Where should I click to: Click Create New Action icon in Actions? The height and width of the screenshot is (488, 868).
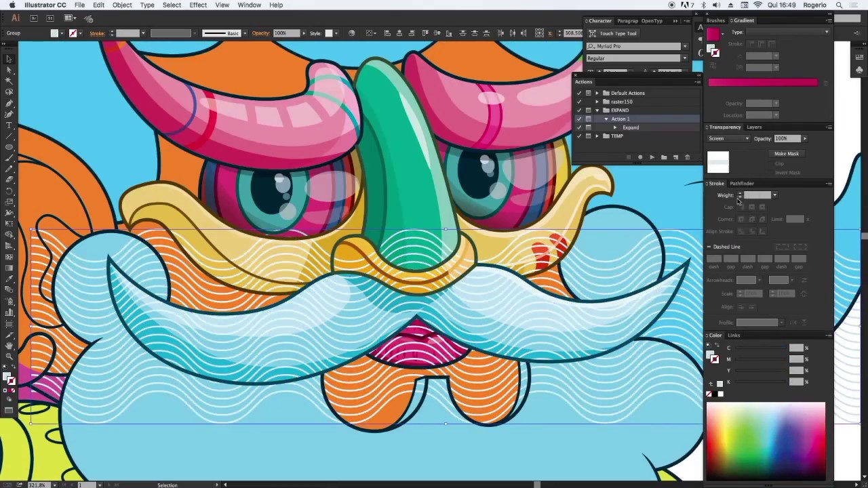pyautogui.click(x=675, y=157)
